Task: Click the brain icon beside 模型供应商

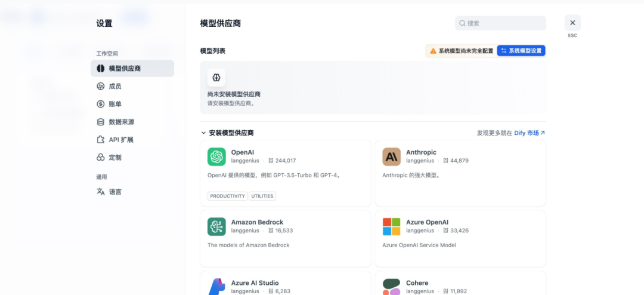Action: (101, 68)
